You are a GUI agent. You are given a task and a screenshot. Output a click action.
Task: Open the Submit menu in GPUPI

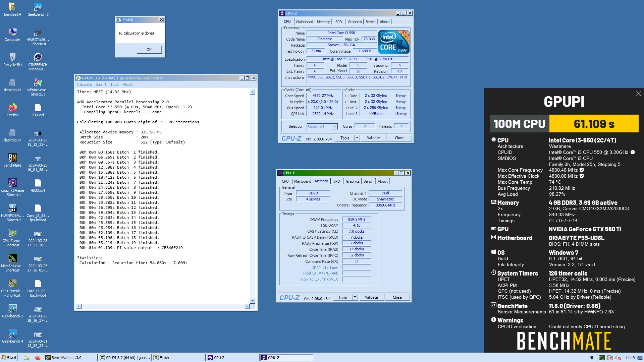click(101, 84)
